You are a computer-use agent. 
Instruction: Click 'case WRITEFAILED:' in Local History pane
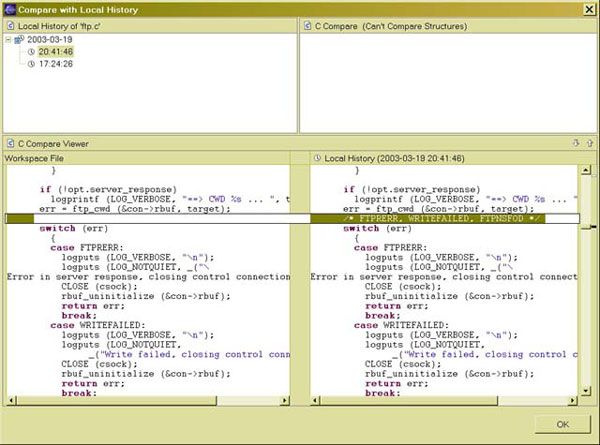click(401, 325)
